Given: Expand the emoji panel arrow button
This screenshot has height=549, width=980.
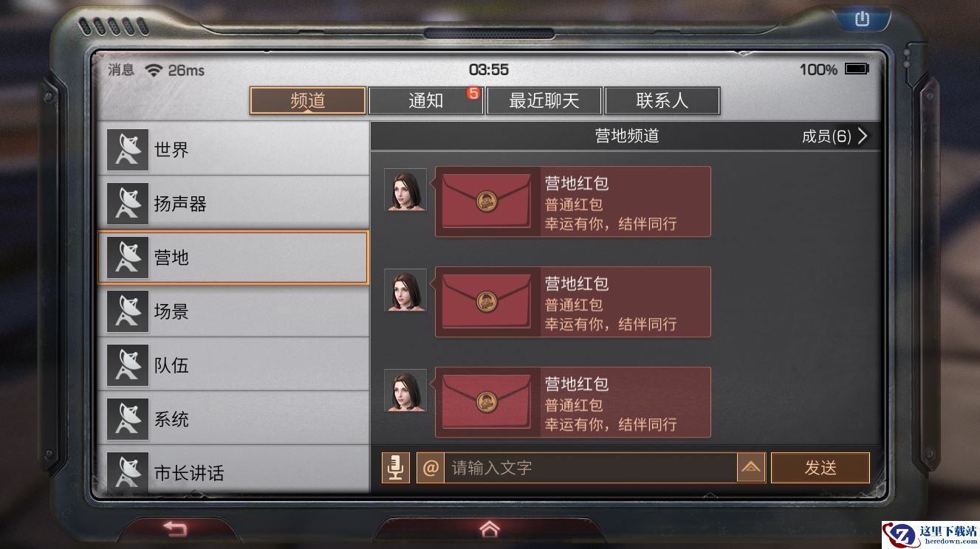Looking at the screenshot, I should pos(751,468).
